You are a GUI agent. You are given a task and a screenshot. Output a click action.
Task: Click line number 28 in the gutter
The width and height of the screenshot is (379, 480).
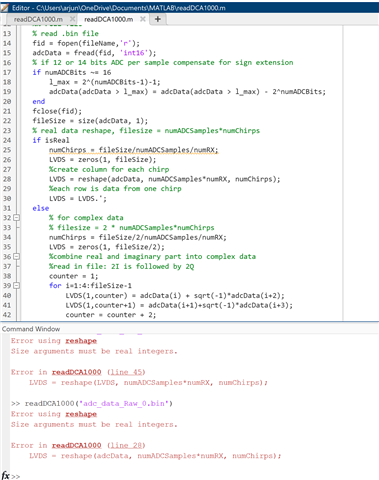click(x=7, y=179)
